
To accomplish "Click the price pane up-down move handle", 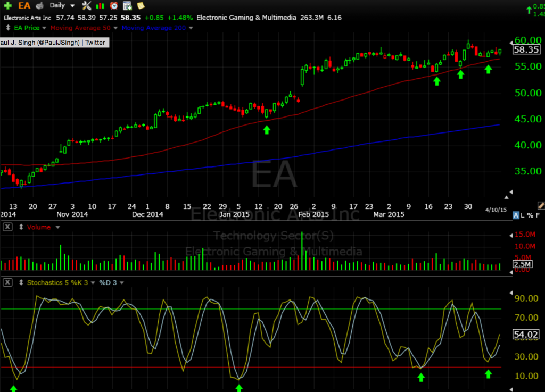I will 8,28.
